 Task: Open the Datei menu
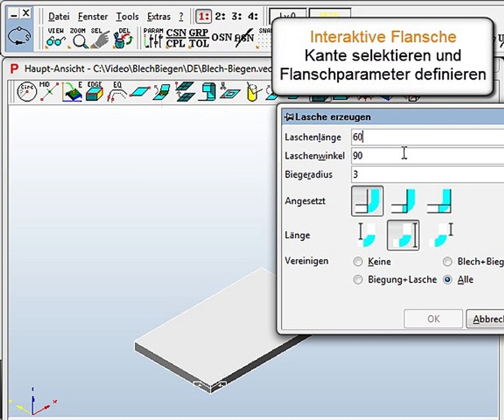click(59, 17)
